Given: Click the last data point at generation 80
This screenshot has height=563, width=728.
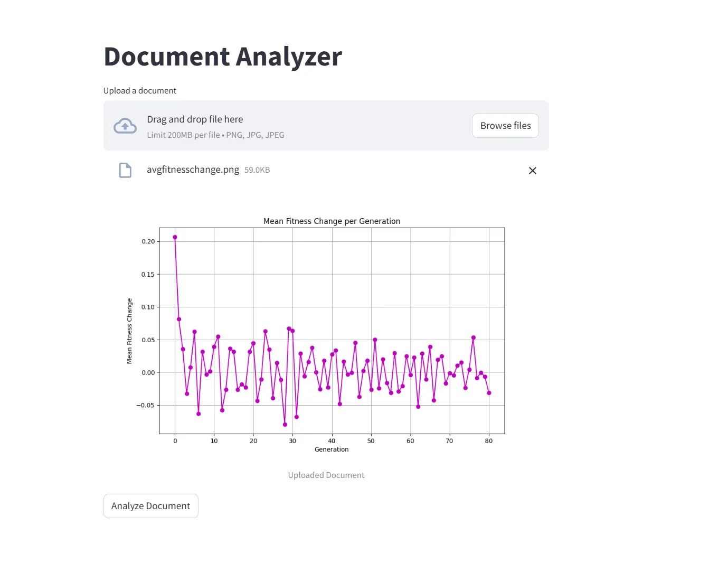Looking at the screenshot, I should click(x=489, y=393).
